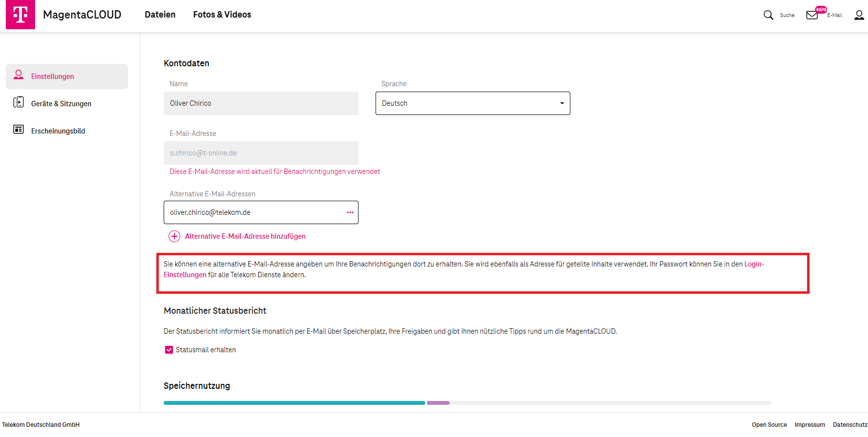Click the red notification hint under E-Mail-Adresse
This screenshot has width=868, height=437.
[x=275, y=171]
